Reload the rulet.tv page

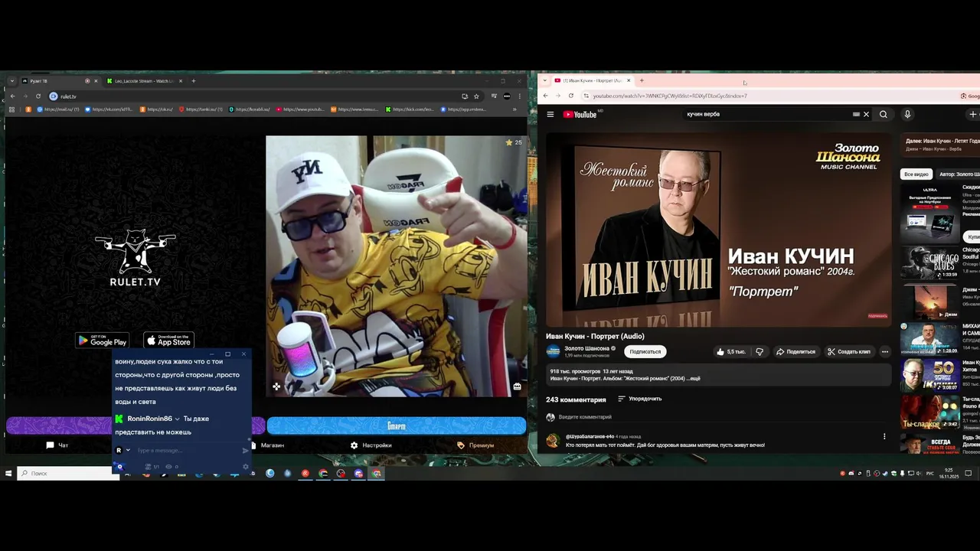pyautogui.click(x=38, y=96)
